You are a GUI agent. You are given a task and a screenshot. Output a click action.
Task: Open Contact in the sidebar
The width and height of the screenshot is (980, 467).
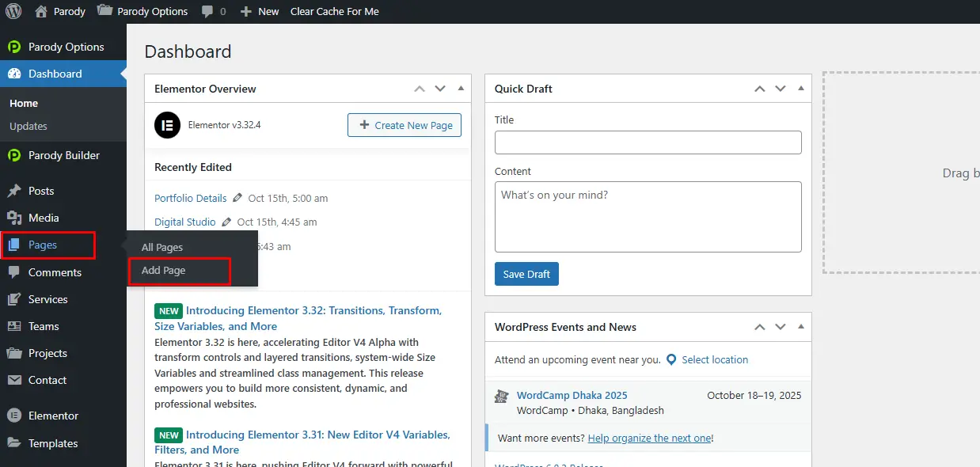tap(47, 380)
